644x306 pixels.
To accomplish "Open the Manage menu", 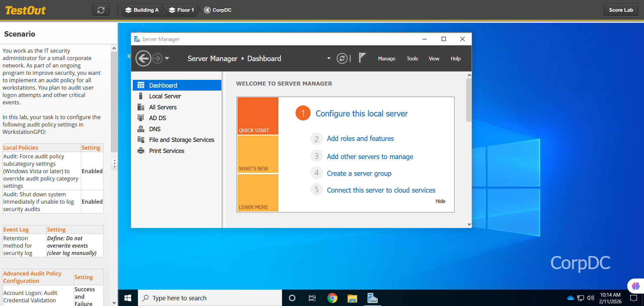I will [x=386, y=59].
